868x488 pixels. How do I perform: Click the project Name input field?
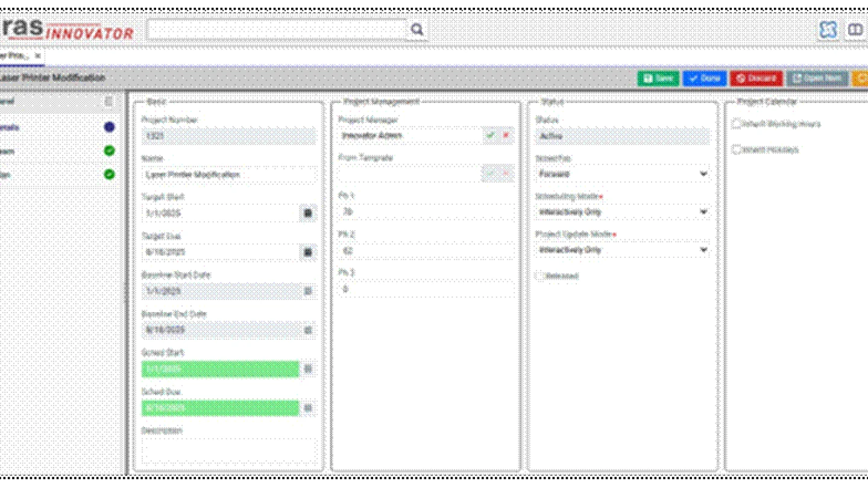pyautogui.click(x=229, y=175)
